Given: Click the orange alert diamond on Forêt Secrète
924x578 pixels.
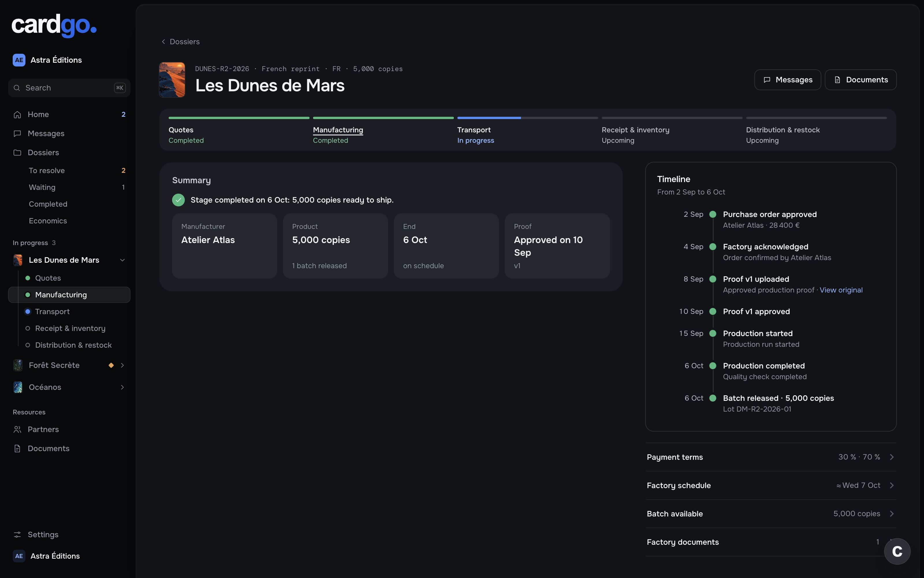Looking at the screenshot, I should click(111, 365).
